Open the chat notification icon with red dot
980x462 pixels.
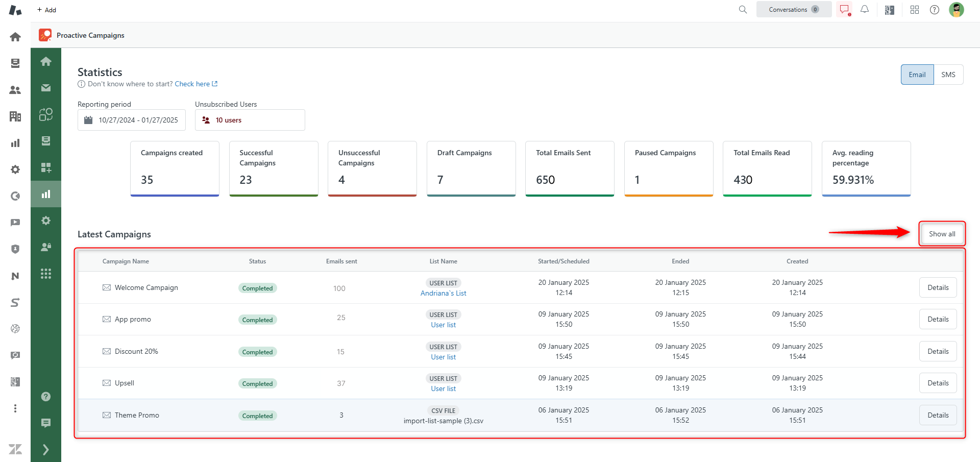(x=845, y=10)
